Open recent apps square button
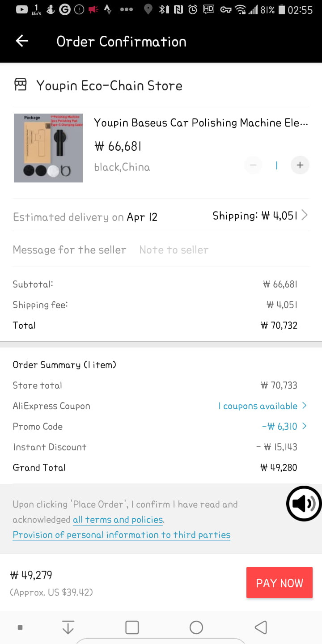 [x=132, y=627]
